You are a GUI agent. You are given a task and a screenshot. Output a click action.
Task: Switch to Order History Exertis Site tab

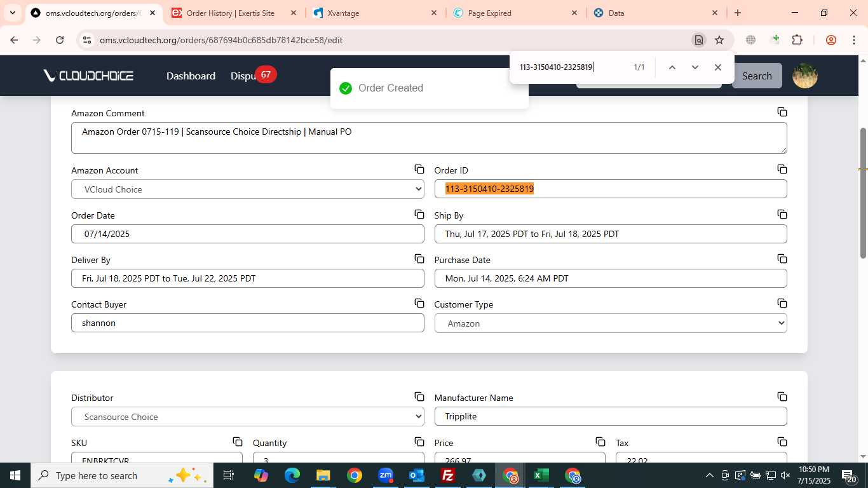pos(233,13)
